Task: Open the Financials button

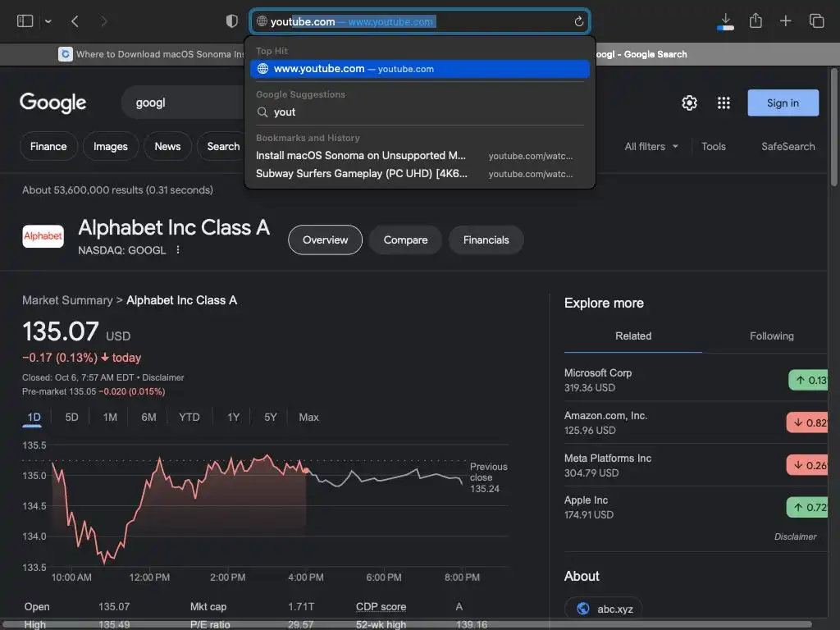Action: pos(486,240)
